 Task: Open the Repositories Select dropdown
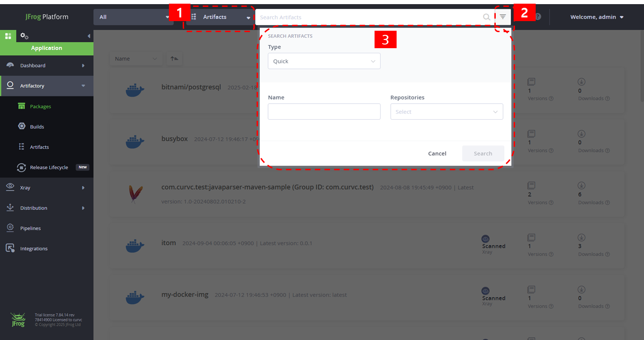[447, 111]
